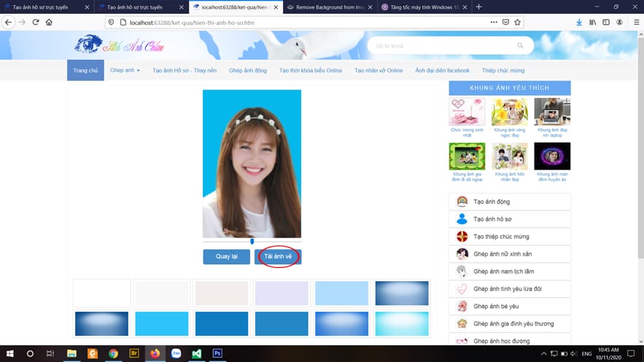Screen dimensions: 644x362
Task: Open Thiệp chúc mừng menu item
Action: tap(503, 70)
